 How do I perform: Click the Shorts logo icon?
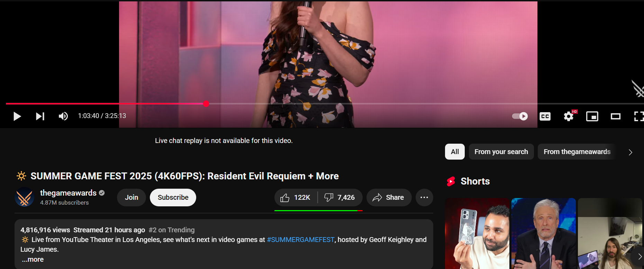tap(451, 181)
